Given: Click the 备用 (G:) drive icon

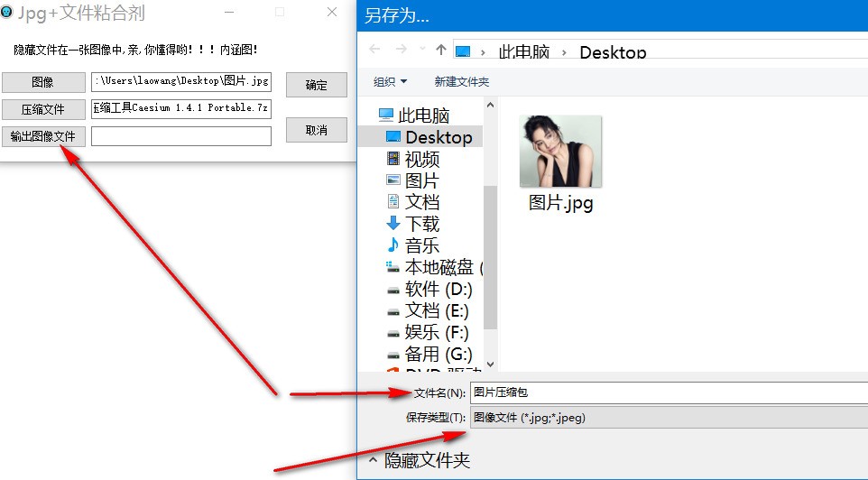Looking at the screenshot, I should 393,355.
